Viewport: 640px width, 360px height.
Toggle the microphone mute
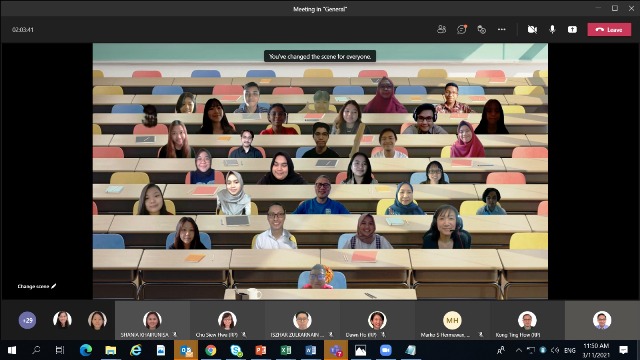coord(552,29)
